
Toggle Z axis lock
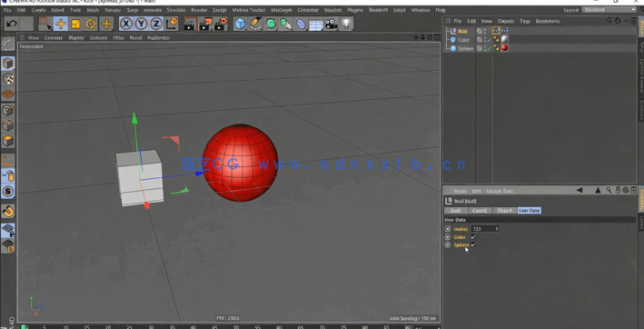(156, 24)
